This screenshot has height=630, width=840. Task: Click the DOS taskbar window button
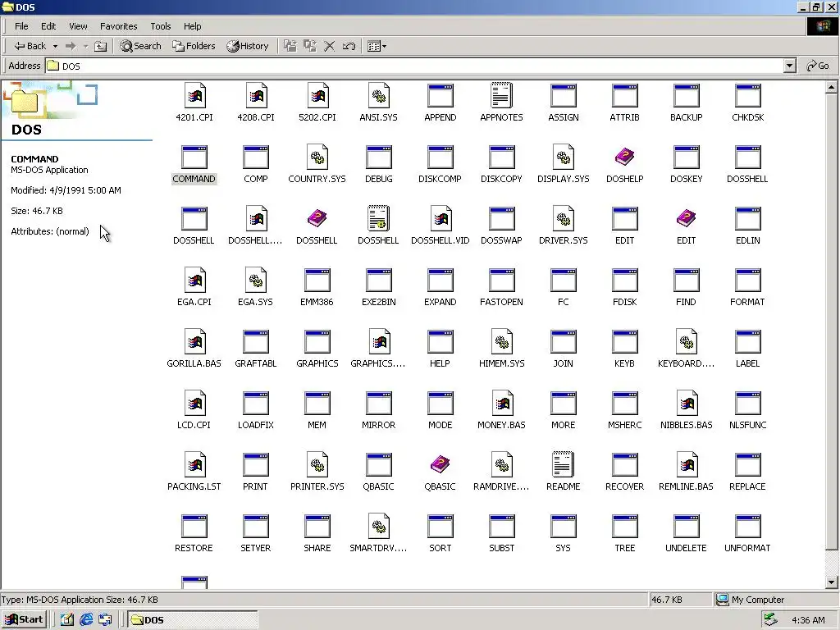coord(193,620)
